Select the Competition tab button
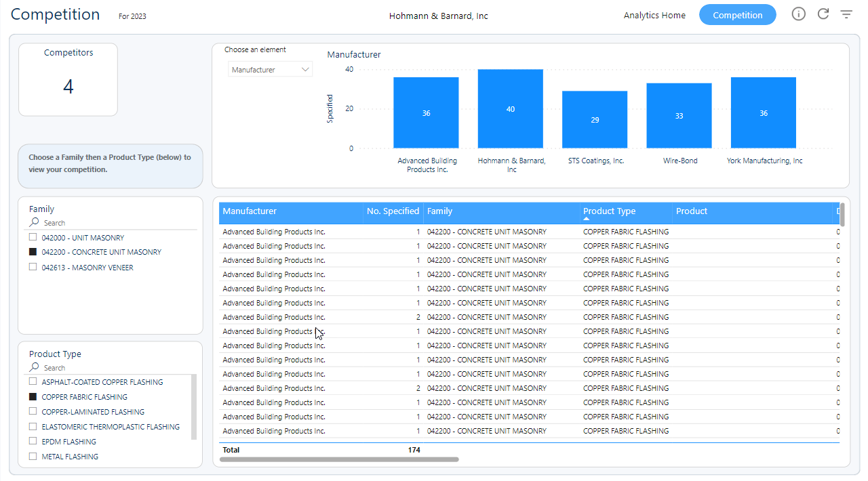The height and width of the screenshot is (481, 868). point(737,15)
